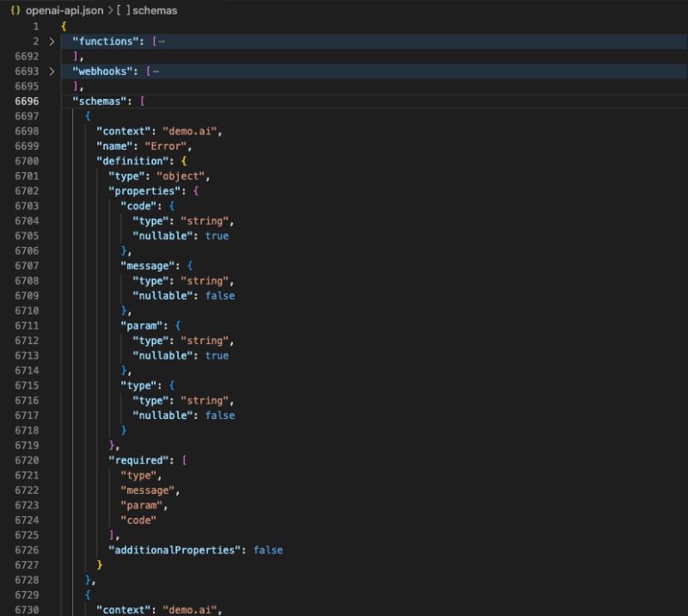688x616 pixels.
Task: Click the "definition" key
Action: 132,161
